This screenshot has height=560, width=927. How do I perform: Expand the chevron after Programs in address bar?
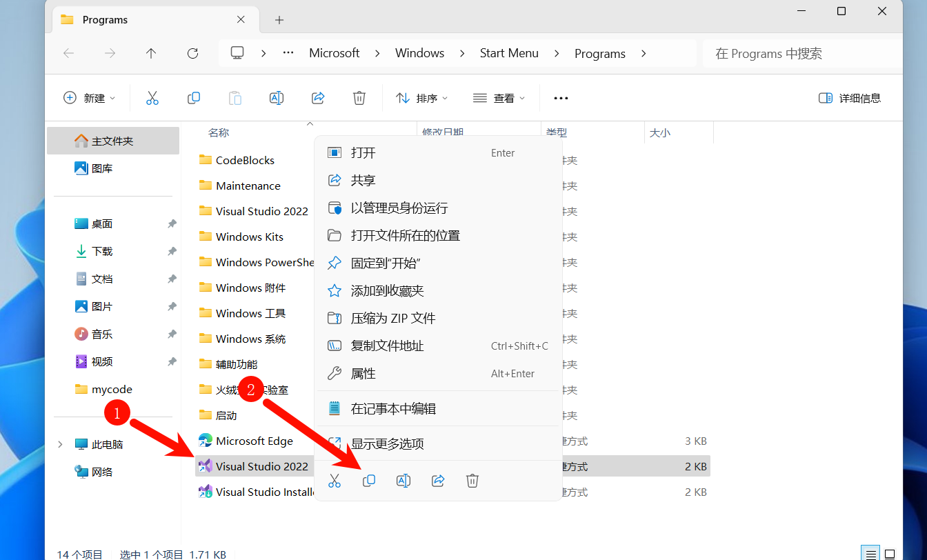(644, 53)
